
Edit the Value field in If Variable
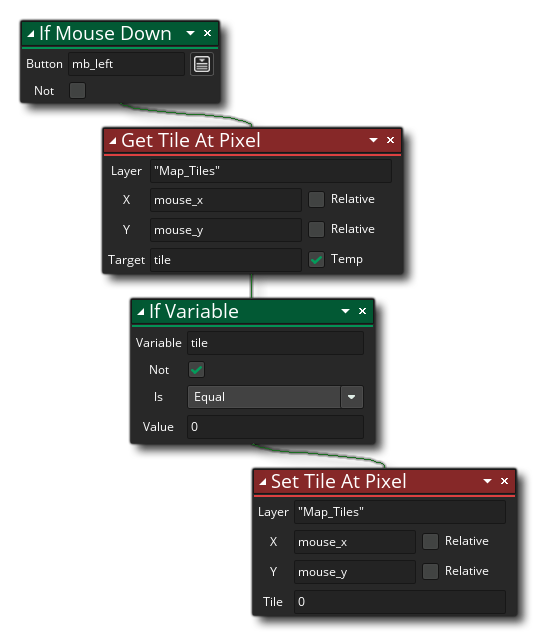pyautogui.click(x=275, y=427)
